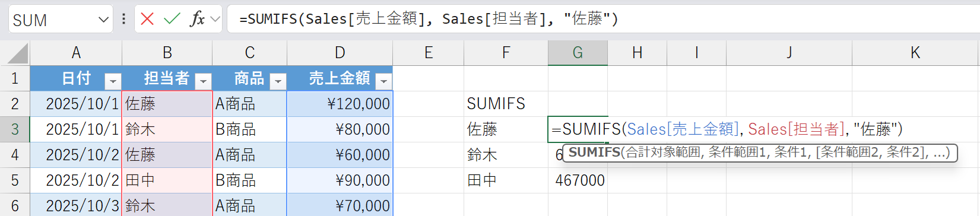Image resolution: width=980 pixels, height=216 pixels.
Task: Select column H header
Action: tap(637, 53)
